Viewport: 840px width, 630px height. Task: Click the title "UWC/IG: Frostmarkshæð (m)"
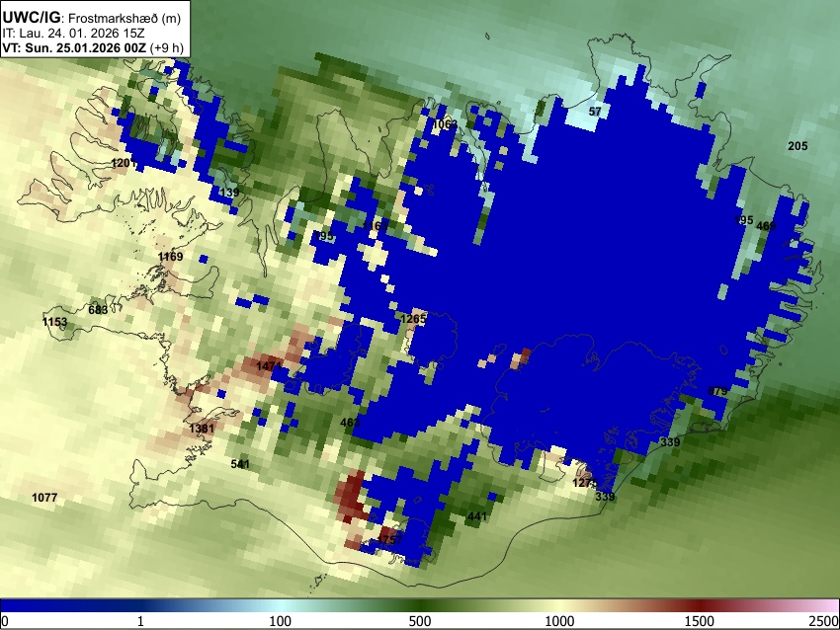(92, 18)
